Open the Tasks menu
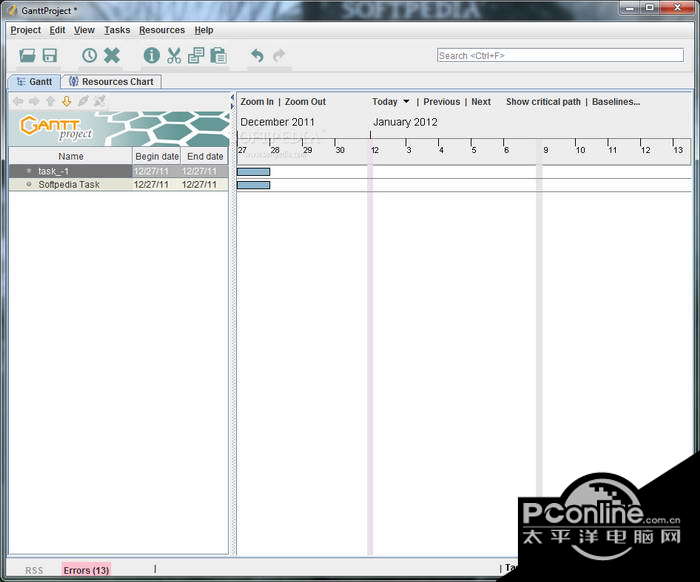The height and width of the screenshot is (582, 700). click(x=117, y=30)
